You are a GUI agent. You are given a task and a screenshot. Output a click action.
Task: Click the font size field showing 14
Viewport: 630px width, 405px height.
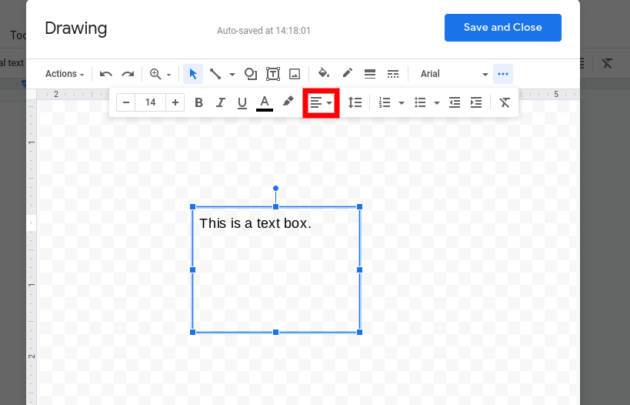tap(150, 102)
